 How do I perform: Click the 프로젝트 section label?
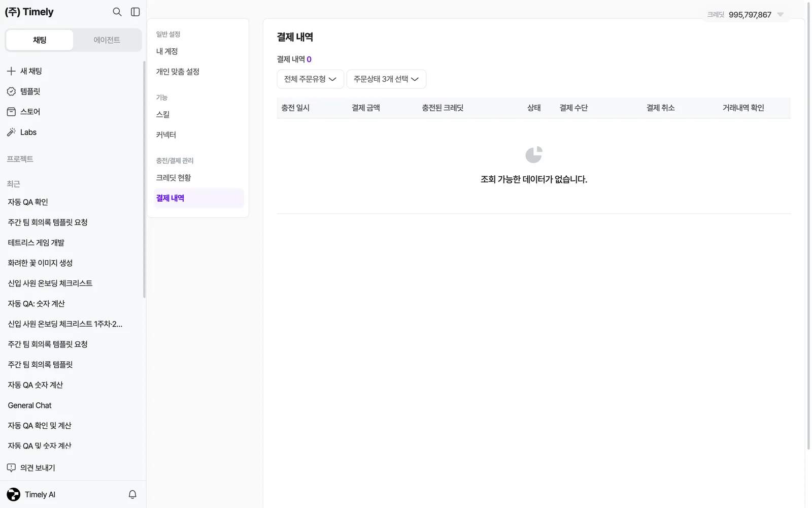coord(20,159)
